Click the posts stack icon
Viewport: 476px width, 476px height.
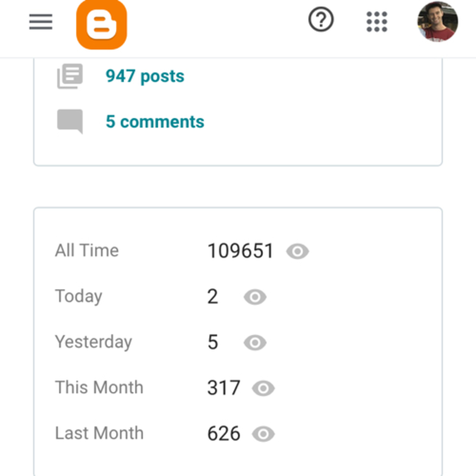(x=70, y=76)
